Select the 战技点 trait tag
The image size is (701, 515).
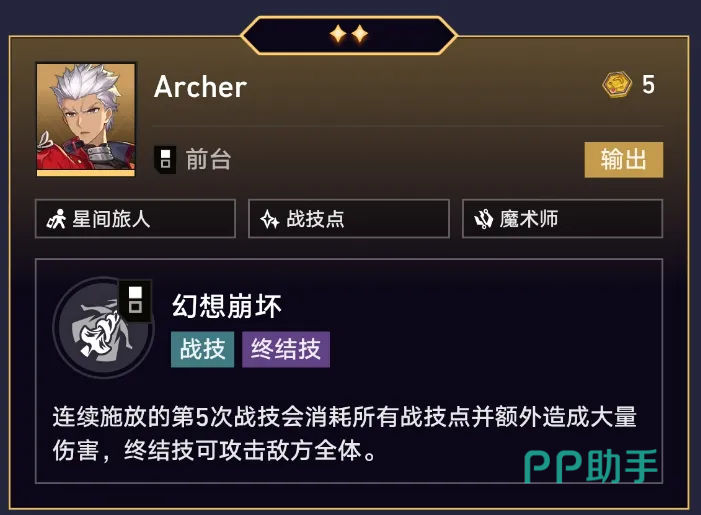coord(349,219)
